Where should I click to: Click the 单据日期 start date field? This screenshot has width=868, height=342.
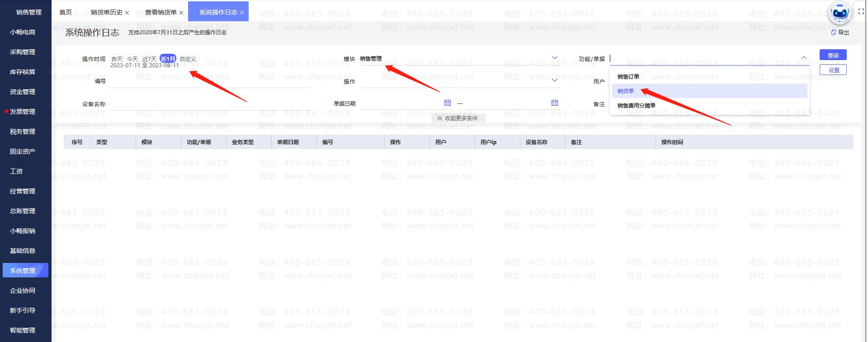point(406,103)
